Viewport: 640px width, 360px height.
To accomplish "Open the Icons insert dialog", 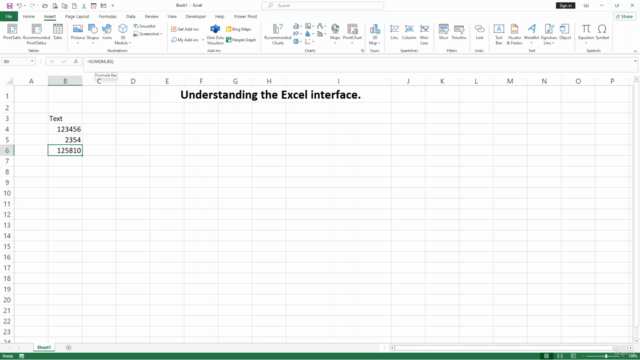I will pos(107,32).
